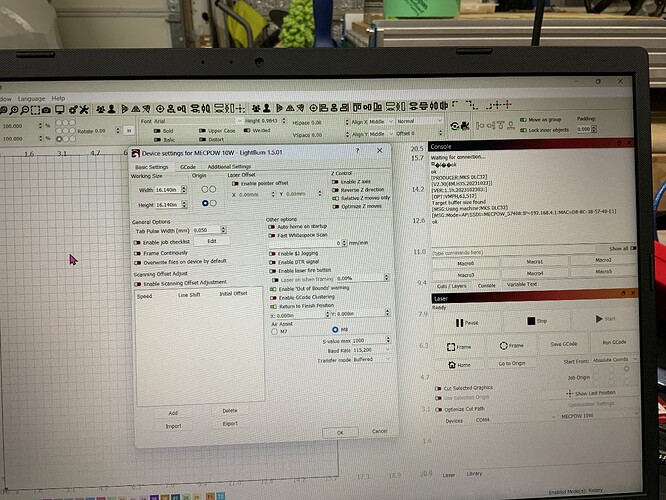The width and height of the screenshot is (666, 500).
Task: Toggle Fast Whitespace Scan switch
Action: 272,235
